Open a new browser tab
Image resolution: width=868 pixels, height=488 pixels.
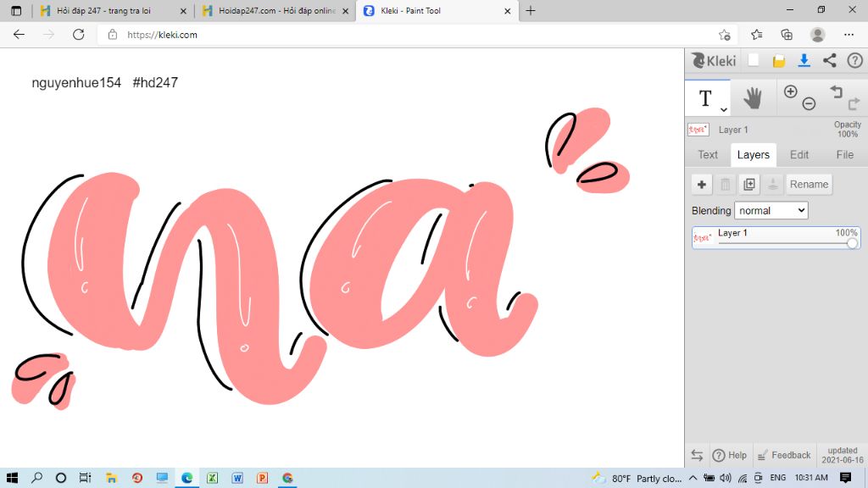pos(531,10)
